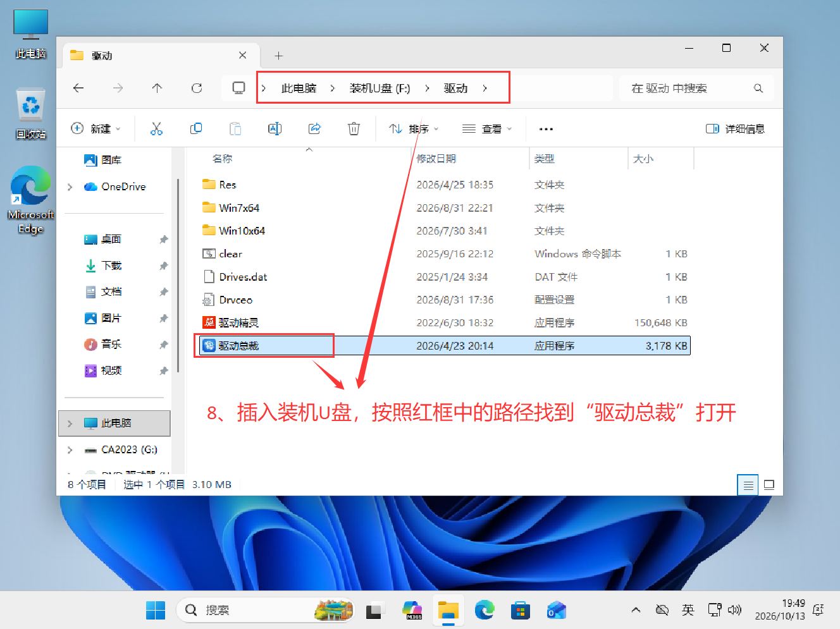Expand chevron after 驱动 in address bar
Image resolution: width=840 pixels, height=629 pixels.
[x=485, y=89]
